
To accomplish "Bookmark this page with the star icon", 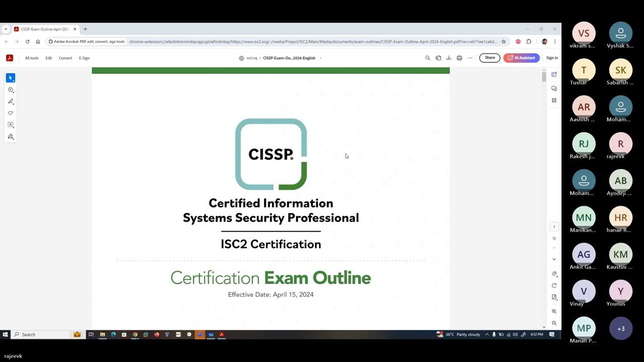I will click(503, 42).
